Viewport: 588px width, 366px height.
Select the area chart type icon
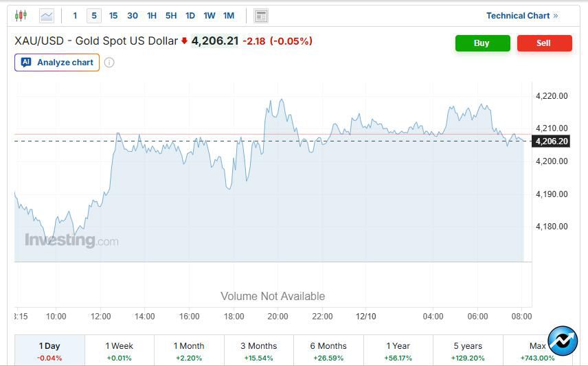click(47, 15)
